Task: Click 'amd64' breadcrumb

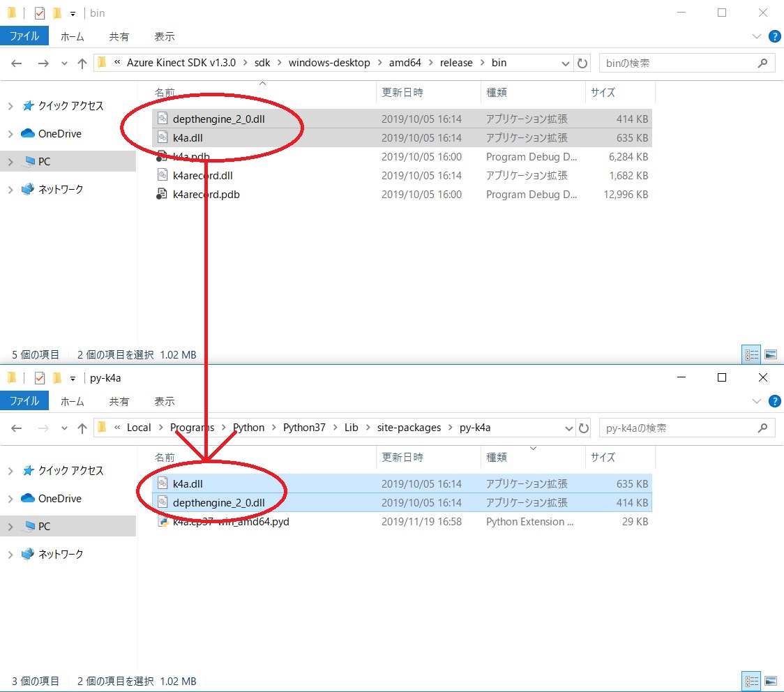Action: (405, 63)
